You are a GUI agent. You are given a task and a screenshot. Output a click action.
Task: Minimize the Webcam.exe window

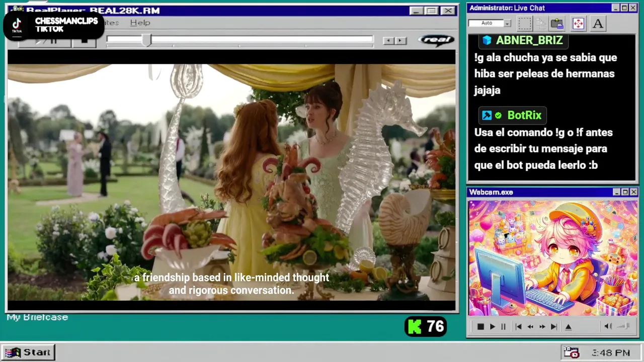(616, 192)
